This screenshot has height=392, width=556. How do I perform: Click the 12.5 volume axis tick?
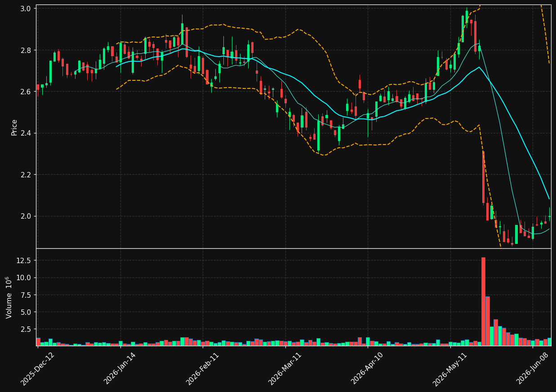[24, 260]
